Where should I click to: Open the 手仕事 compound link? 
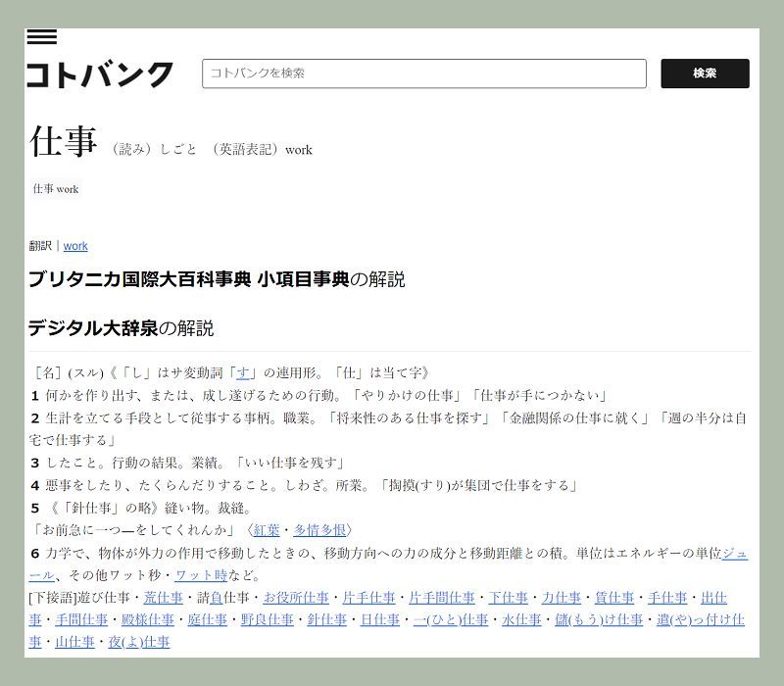click(667, 598)
